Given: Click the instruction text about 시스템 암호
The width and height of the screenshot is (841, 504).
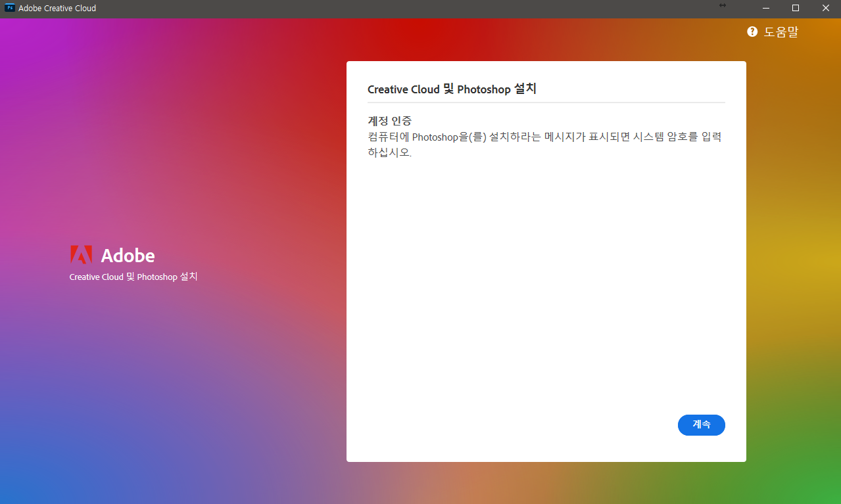Looking at the screenshot, I should click(x=544, y=145).
